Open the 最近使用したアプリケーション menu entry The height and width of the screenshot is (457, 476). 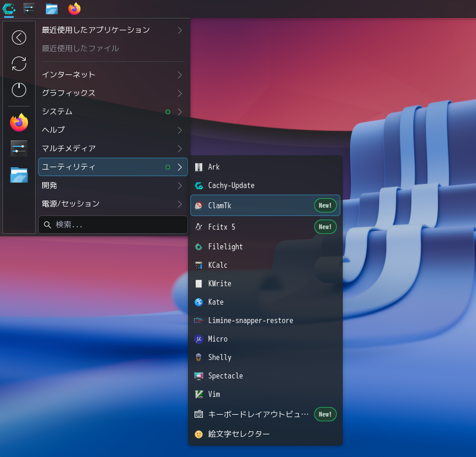pyautogui.click(x=113, y=30)
